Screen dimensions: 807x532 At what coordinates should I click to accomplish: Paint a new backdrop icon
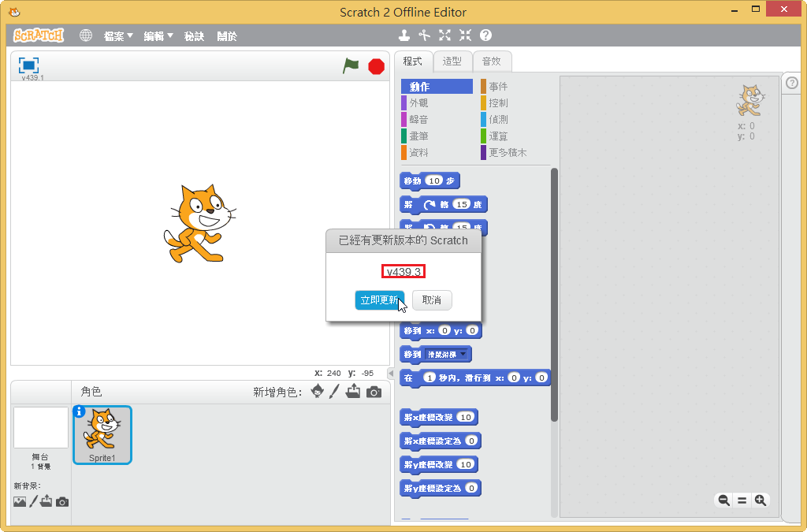[33, 501]
